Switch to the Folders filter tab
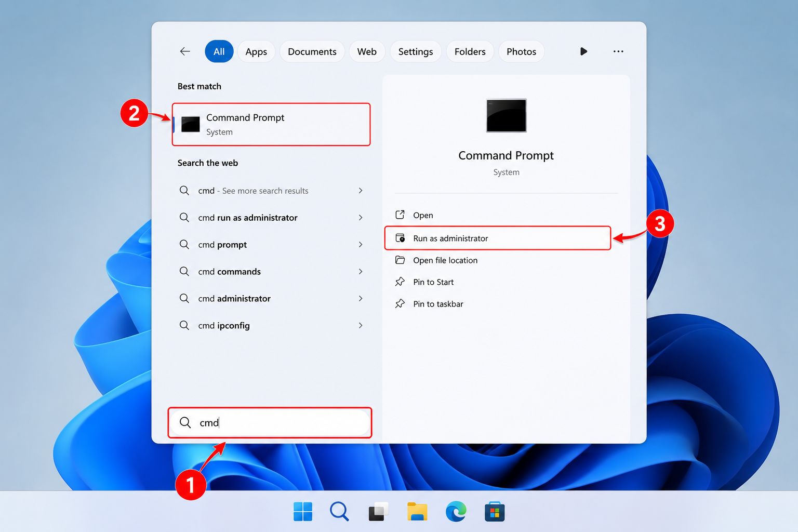The height and width of the screenshot is (532, 798). pos(470,51)
